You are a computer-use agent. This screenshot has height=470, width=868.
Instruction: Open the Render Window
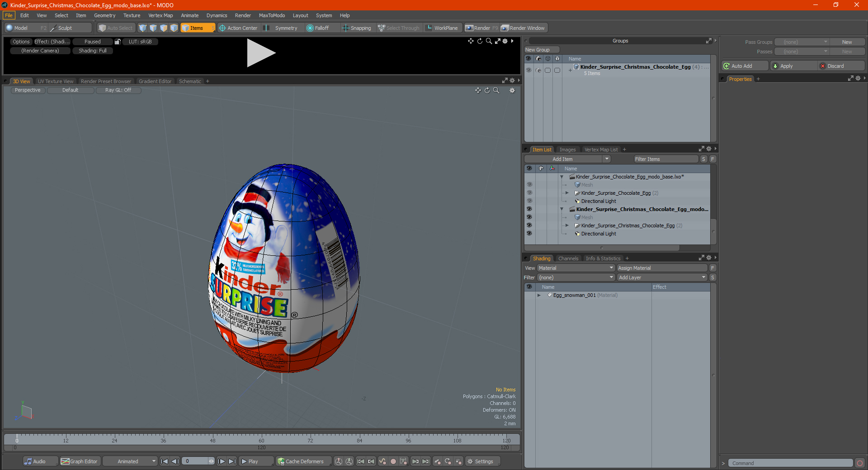524,28
